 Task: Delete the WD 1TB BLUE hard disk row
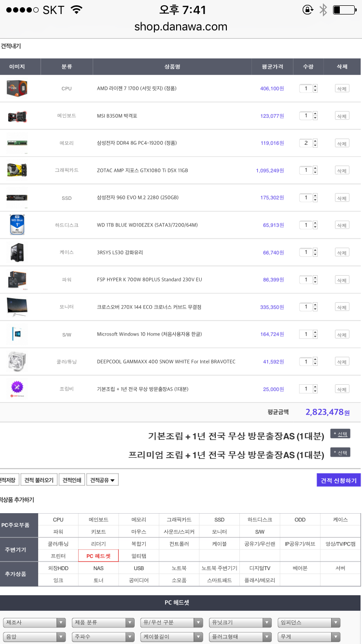point(342,225)
